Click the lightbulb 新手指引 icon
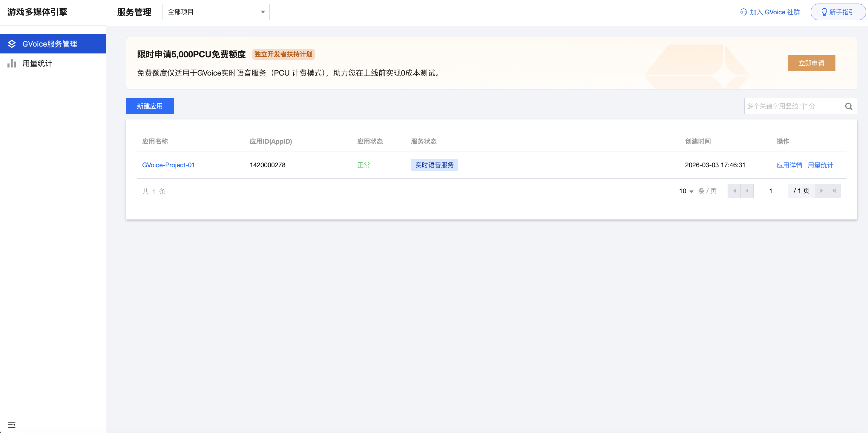 pyautogui.click(x=824, y=12)
